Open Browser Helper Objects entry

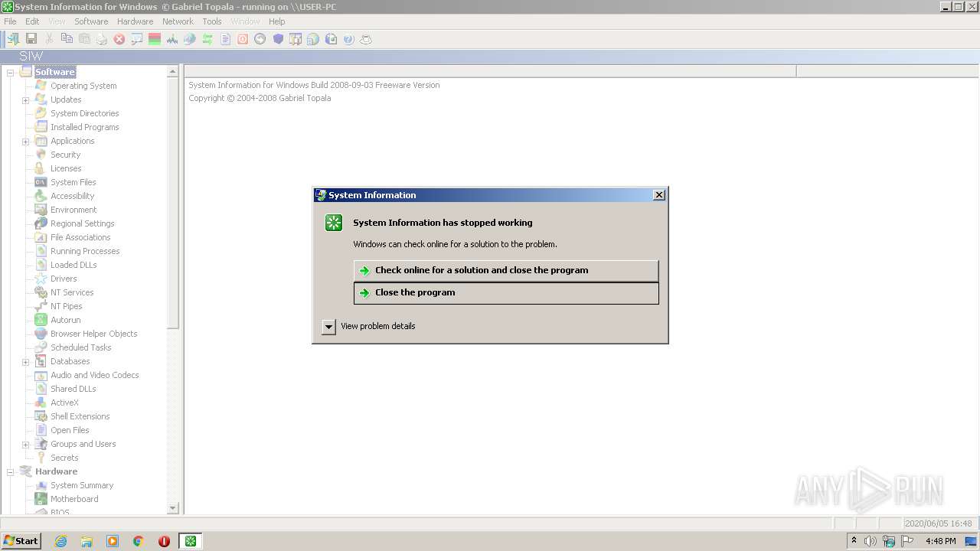(93, 334)
